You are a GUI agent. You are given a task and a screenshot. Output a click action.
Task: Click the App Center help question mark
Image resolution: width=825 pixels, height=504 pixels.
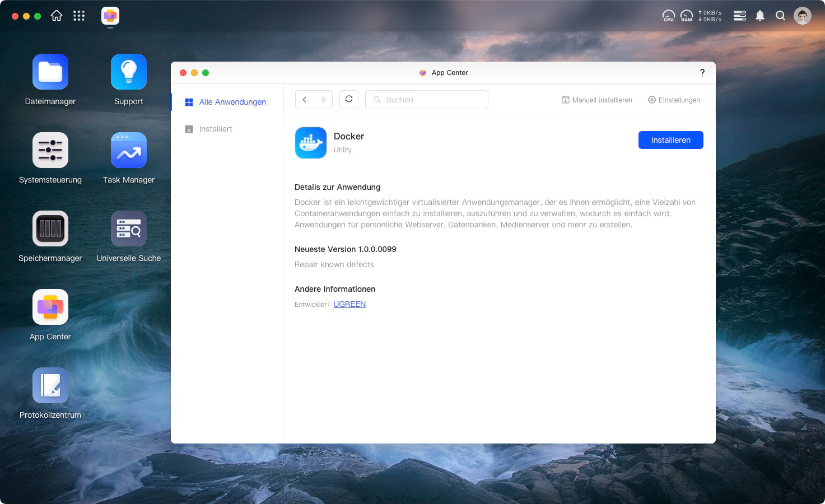(702, 73)
